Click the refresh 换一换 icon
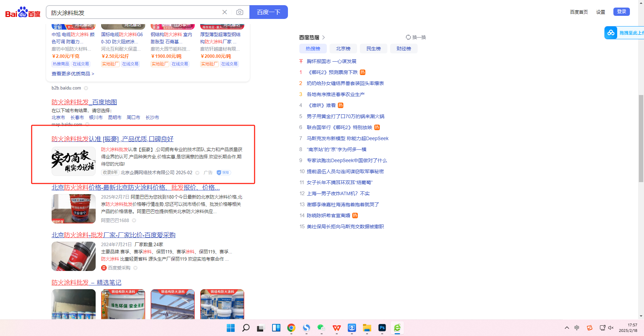This screenshot has width=644, height=336. [x=408, y=37]
